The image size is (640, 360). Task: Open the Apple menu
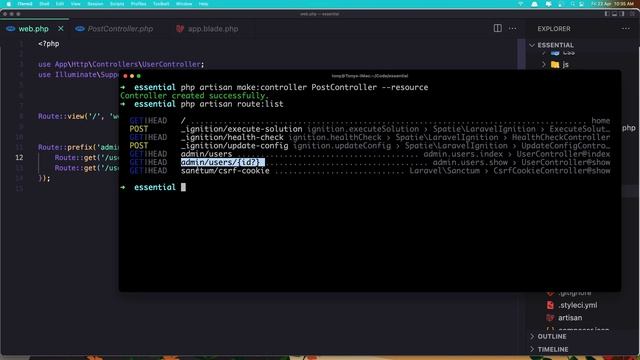(x=9, y=4)
